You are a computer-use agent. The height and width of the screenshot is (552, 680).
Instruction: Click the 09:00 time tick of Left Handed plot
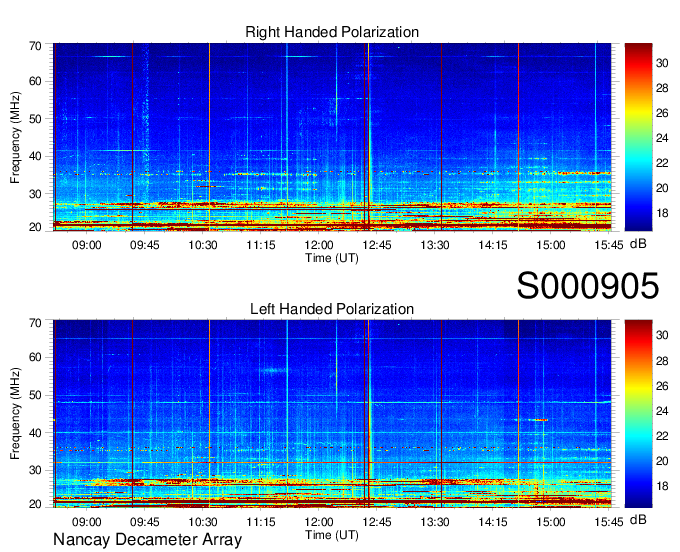87,522
